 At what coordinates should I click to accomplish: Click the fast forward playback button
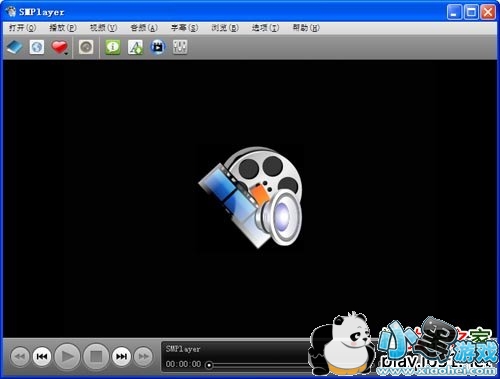click(143, 357)
